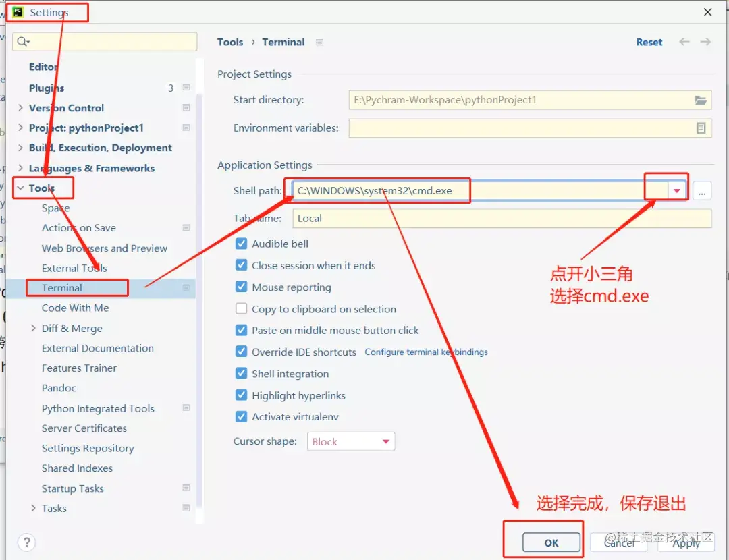Toggle Override IDE shortcuts checkbox

point(241,352)
